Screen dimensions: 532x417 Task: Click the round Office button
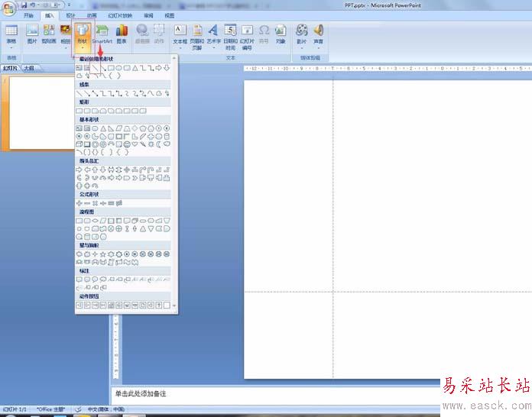8,8
